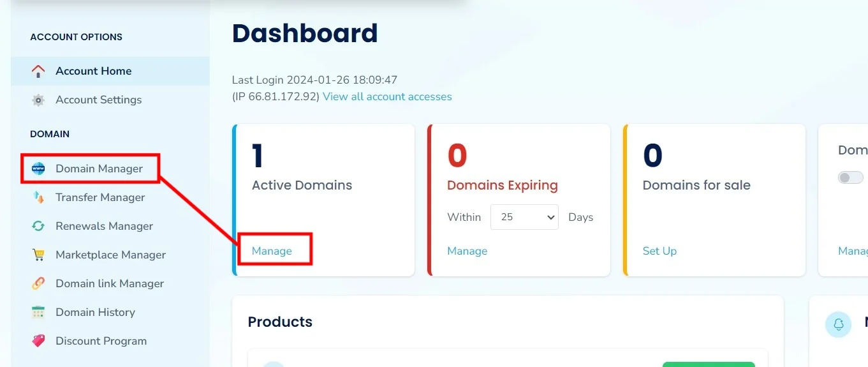Screen dimensions: 868x367
Task: Click the pink tag icon for Discount Program
Action: [x=38, y=341]
